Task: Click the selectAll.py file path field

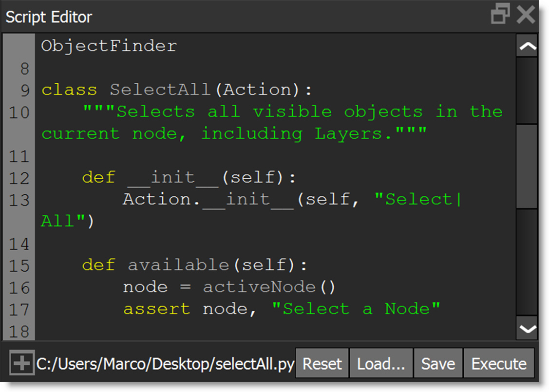Action: (x=161, y=363)
